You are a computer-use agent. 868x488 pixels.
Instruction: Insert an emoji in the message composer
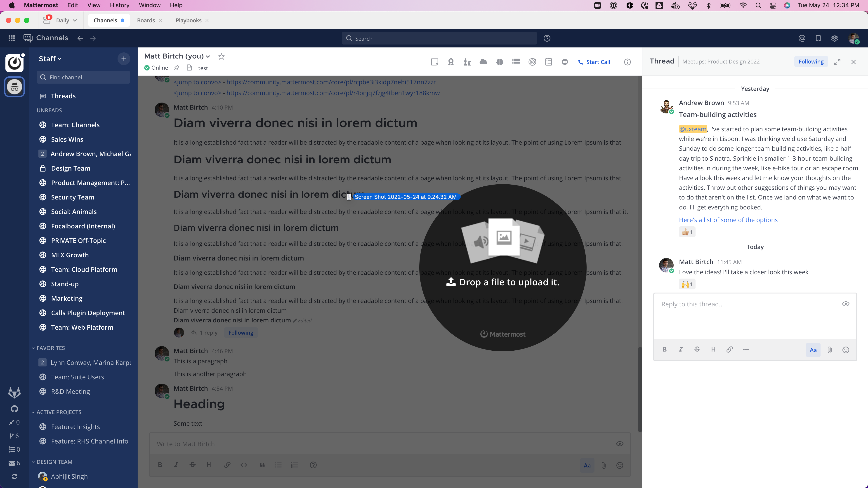[x=620, y=465]
